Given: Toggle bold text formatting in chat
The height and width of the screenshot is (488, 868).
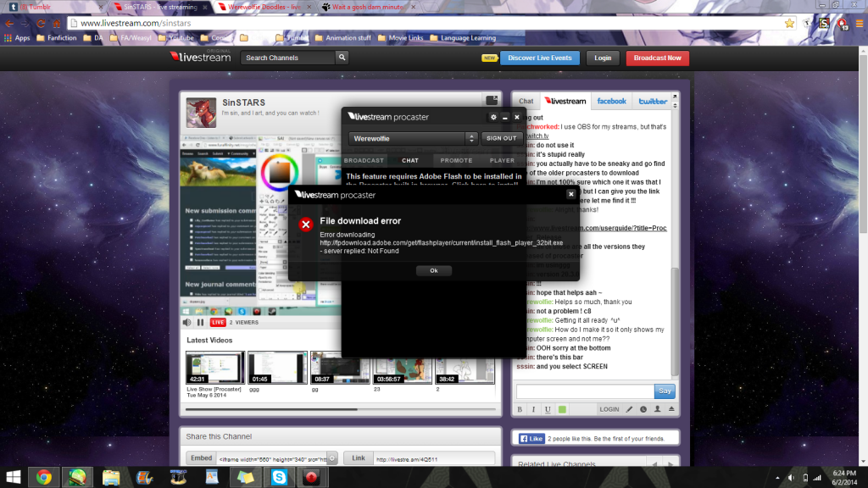Looking at the screenshot, I should (x=520, y=409).
